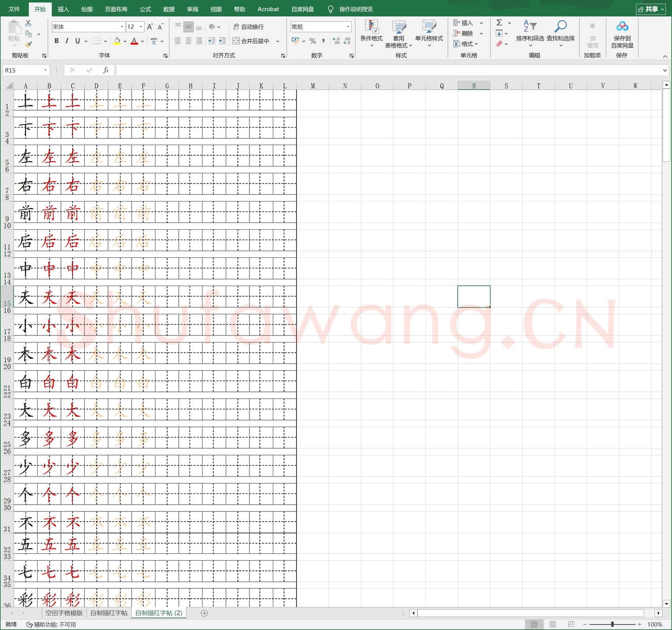Open 查找和选择 find and select

(560, 33)
